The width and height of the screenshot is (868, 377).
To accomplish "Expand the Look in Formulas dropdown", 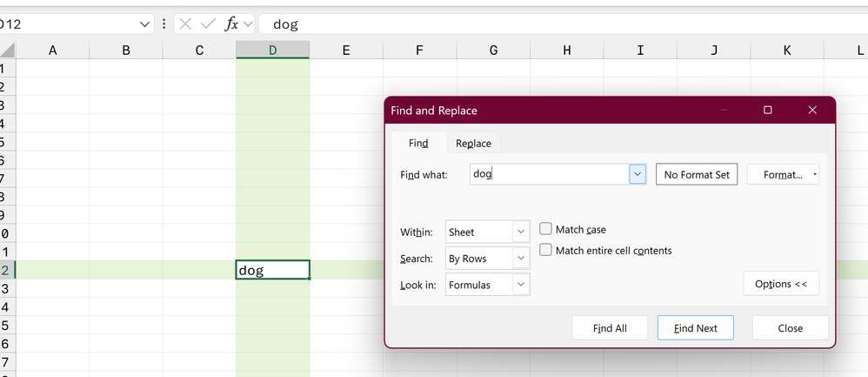I will pyautogui.click(x=521, y=285).
